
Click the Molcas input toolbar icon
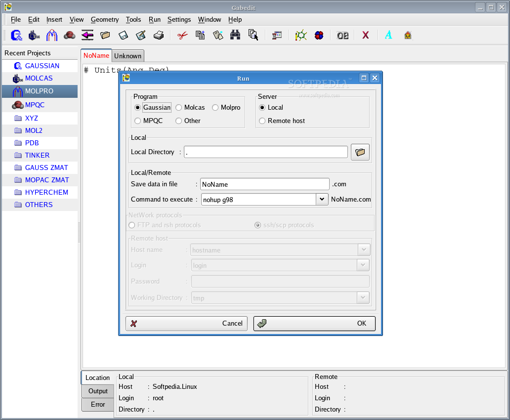pos(34,35)
